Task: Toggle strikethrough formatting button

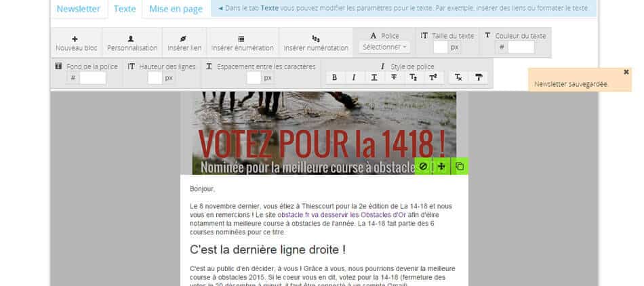Action: tap(393, 77)
